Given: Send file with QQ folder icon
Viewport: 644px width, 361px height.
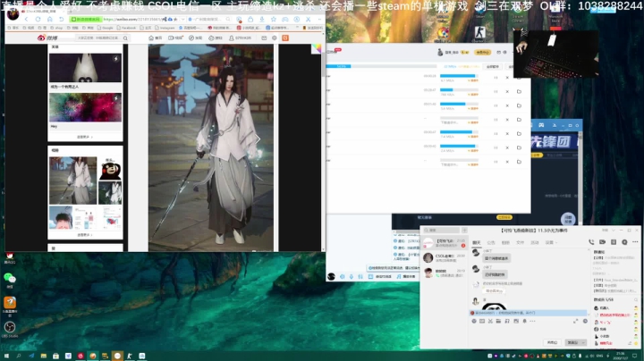Looking at the screenshot, I should coord(498,321).
